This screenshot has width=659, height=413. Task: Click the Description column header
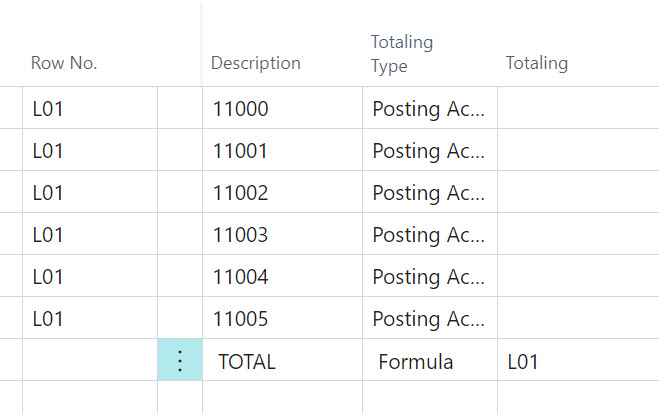[255, 63]
